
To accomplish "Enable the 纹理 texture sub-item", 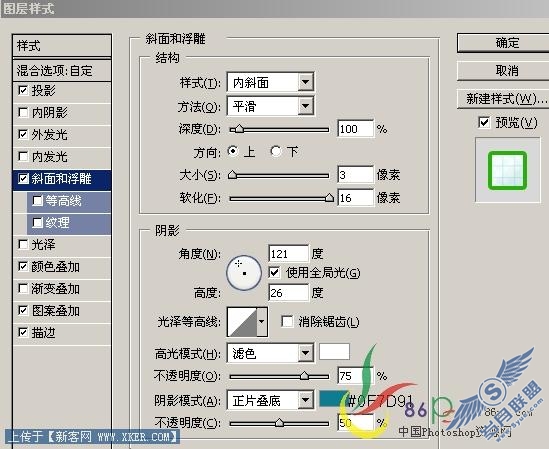I will [37, 223].
